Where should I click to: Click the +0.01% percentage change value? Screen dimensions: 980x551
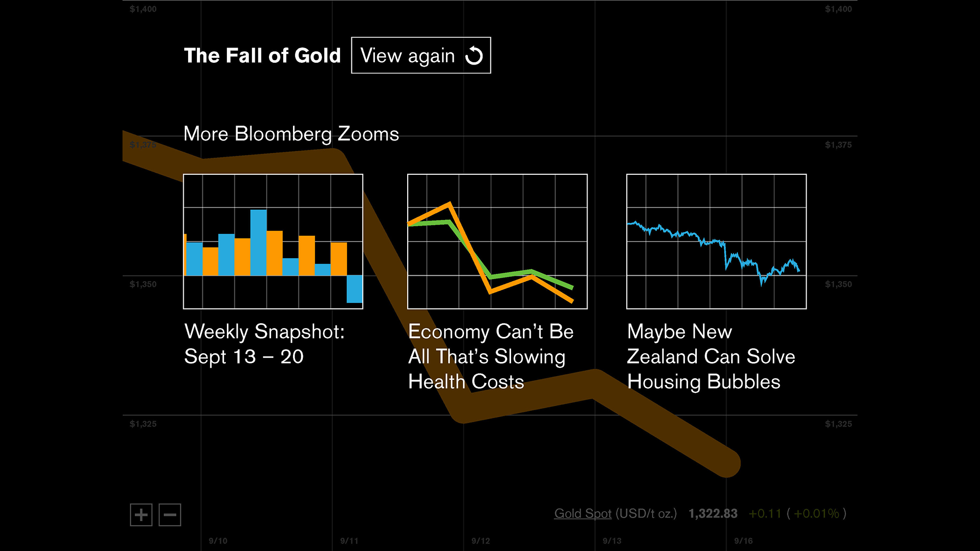point(816,513)
